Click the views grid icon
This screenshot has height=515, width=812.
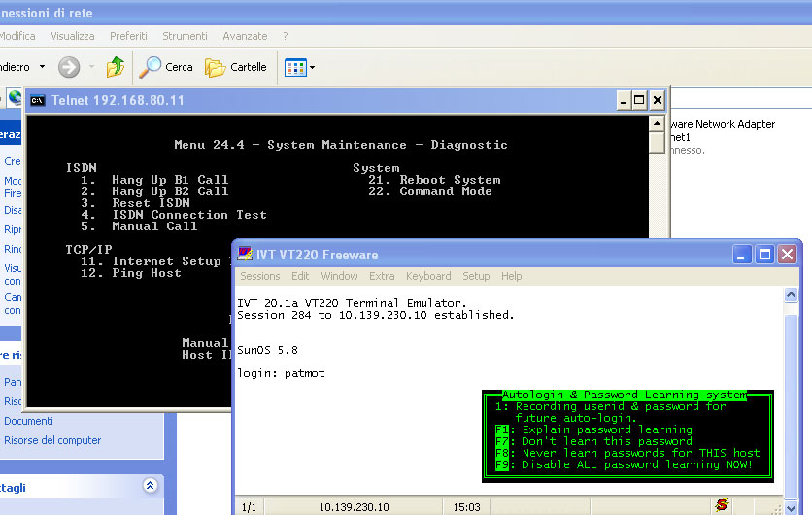pyautogui.click(x=295, y=67)
